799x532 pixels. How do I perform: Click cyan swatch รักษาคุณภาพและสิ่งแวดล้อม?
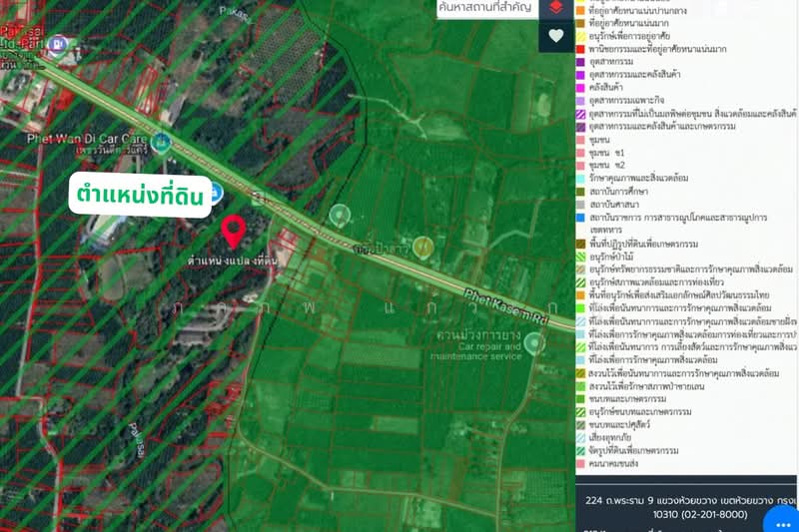(x=580, y=179)
